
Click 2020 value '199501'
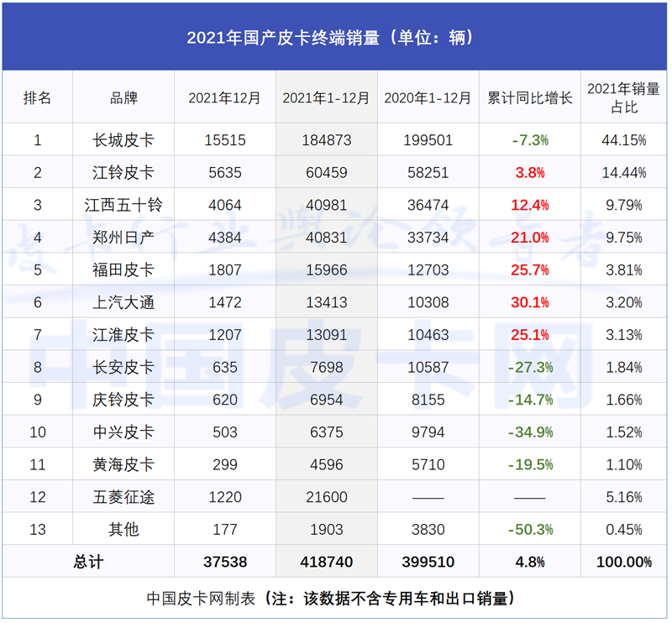(x=428, y=140)
